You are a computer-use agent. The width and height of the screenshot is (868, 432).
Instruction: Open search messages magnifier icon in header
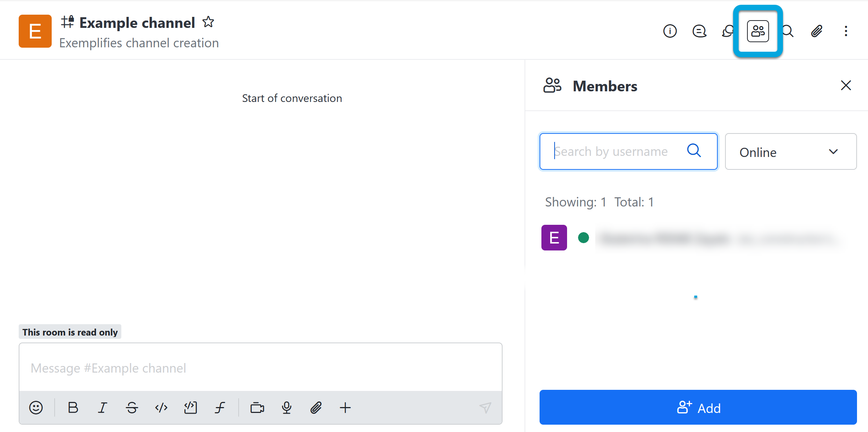pyautogui.click(x=788, y=31)
